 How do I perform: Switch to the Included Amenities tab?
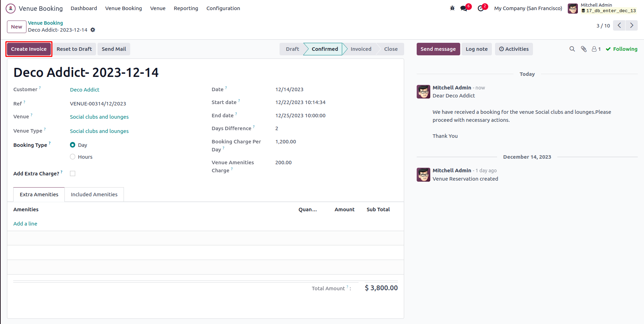(x=94, y=195)
